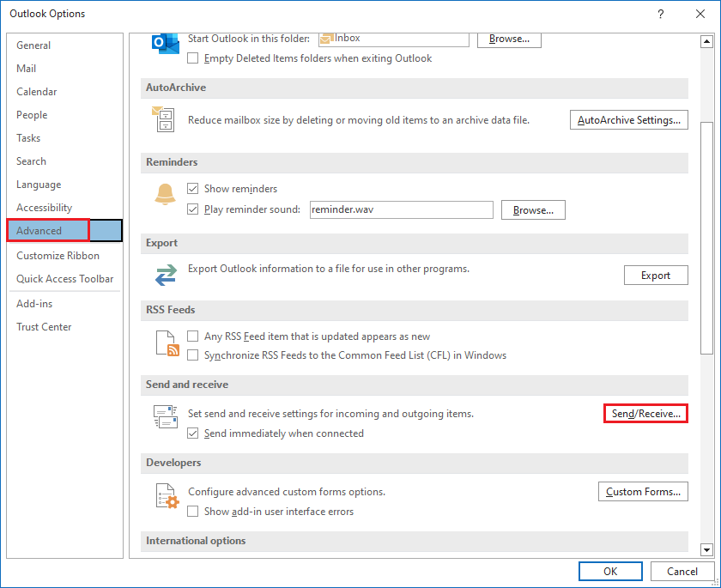The width and height of the screenshot is (721, 588).
Task: Toggle Send immediately when connected
Action: [192, 433]
